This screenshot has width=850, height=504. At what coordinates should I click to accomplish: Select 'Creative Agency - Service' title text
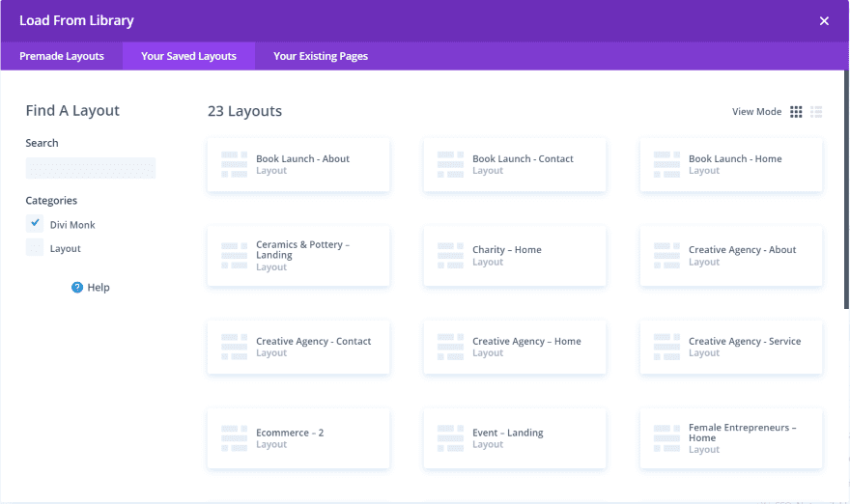[x=745, y=342]
